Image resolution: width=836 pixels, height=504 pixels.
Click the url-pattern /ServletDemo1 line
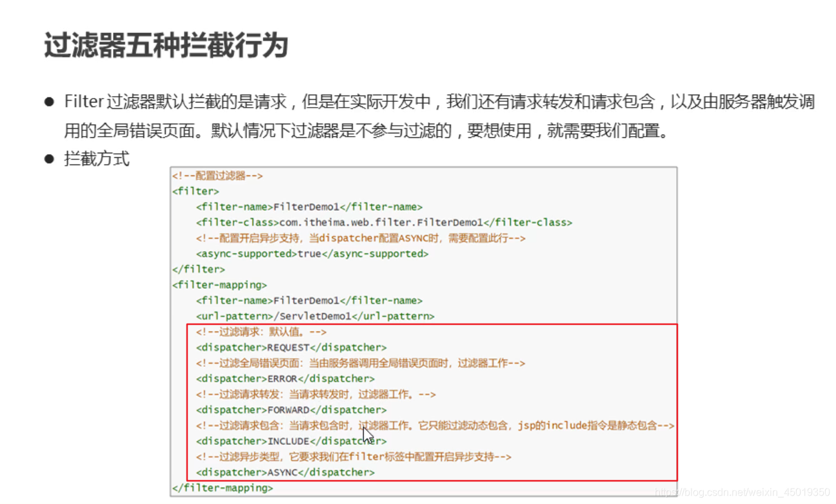(315, 316)
